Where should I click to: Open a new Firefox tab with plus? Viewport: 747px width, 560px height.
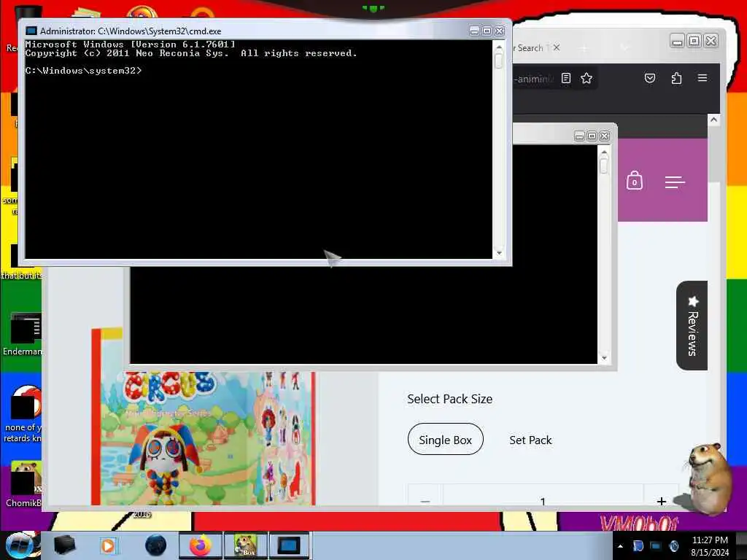584,47
